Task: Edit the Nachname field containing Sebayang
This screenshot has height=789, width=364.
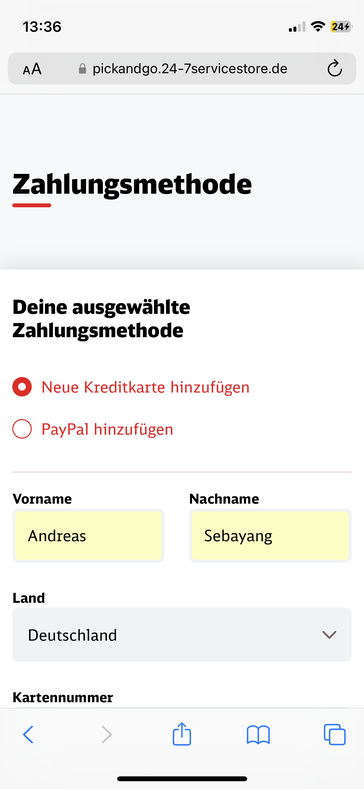Action: pos(270,535)
